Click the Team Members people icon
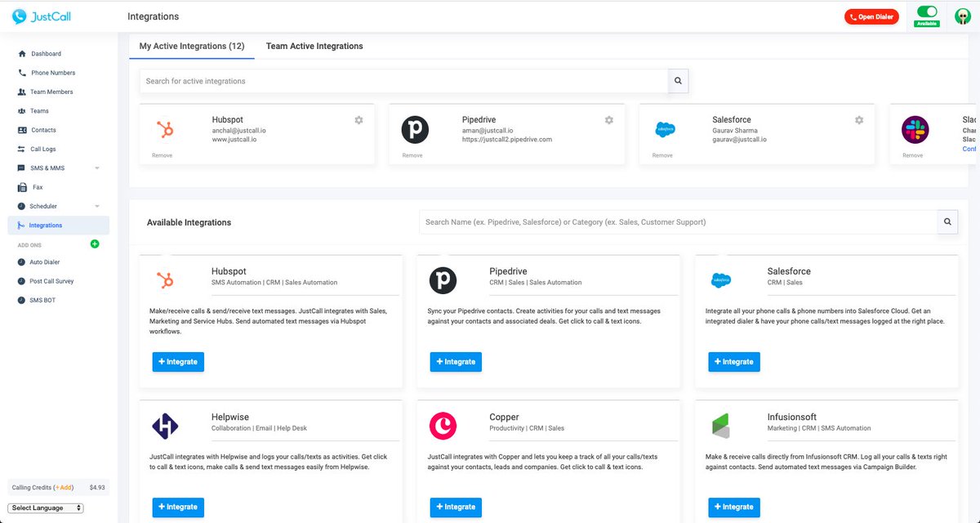This screenshot has width=980, height=523. tap(22, 92)
